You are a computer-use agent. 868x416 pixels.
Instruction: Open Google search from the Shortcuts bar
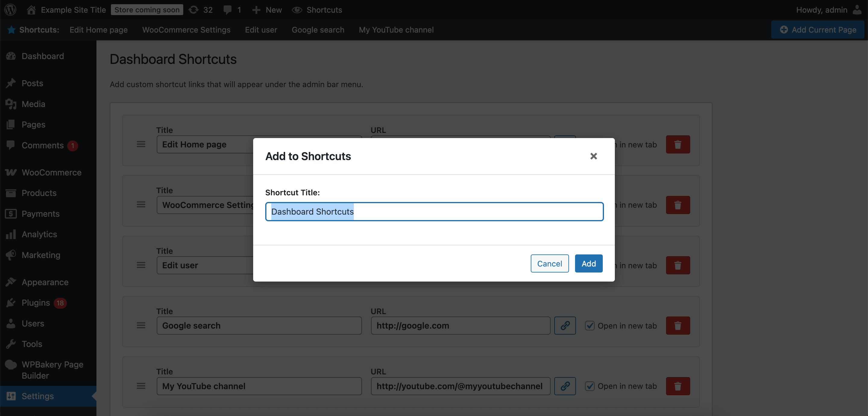coord(318,30)
